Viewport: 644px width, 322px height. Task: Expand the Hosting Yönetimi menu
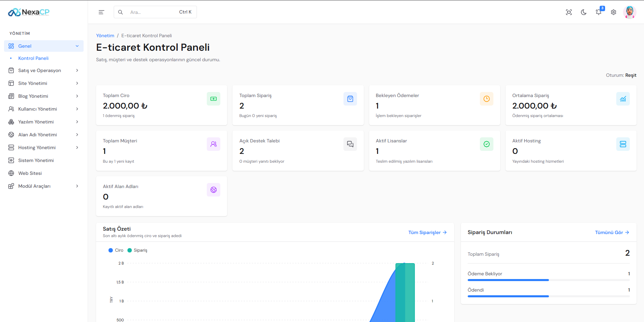click(x=44, y=147)
